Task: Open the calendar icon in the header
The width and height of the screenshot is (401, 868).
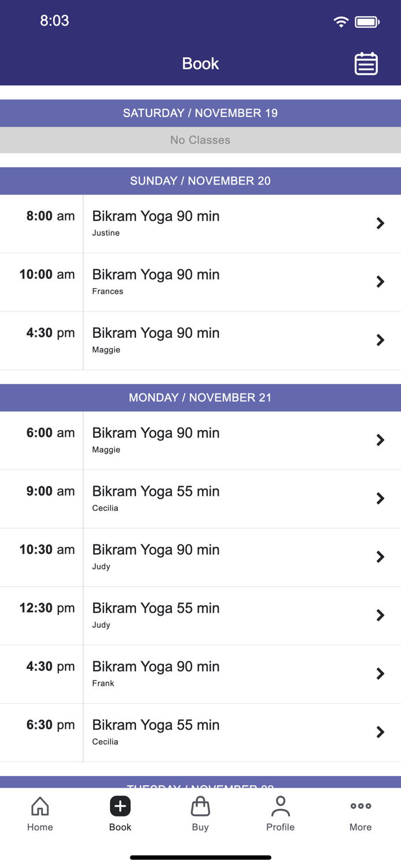Action: coord(366,64)
